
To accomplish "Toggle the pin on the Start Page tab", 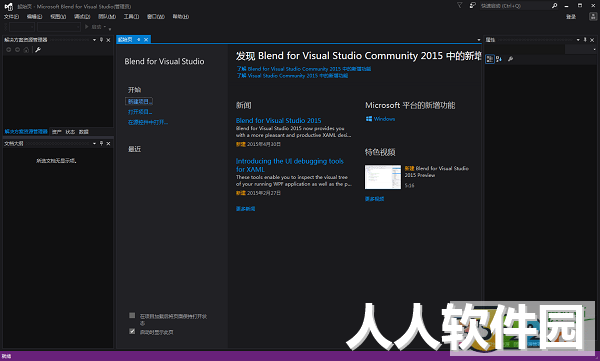I will click(139, 39).
